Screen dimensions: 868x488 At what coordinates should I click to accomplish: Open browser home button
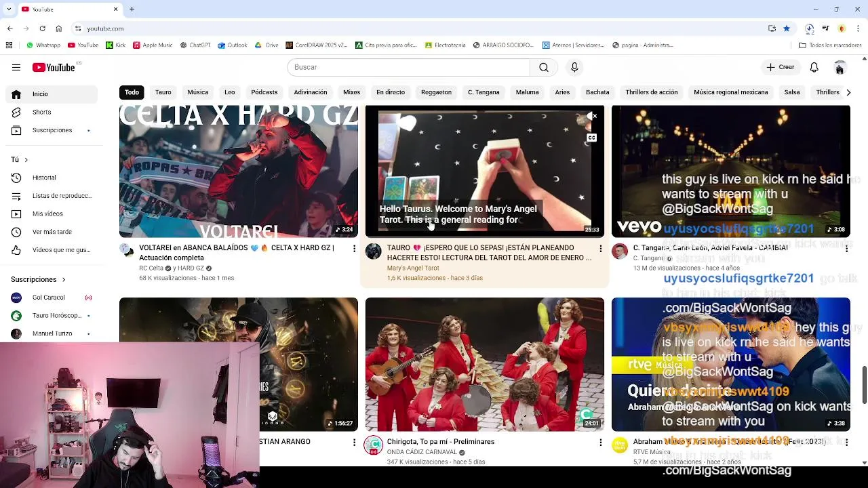pyautogui.click(x=58, y=28)
